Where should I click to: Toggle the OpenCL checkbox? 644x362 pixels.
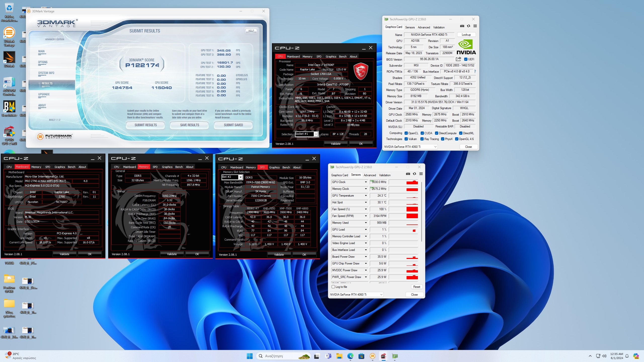coord(406,133)
